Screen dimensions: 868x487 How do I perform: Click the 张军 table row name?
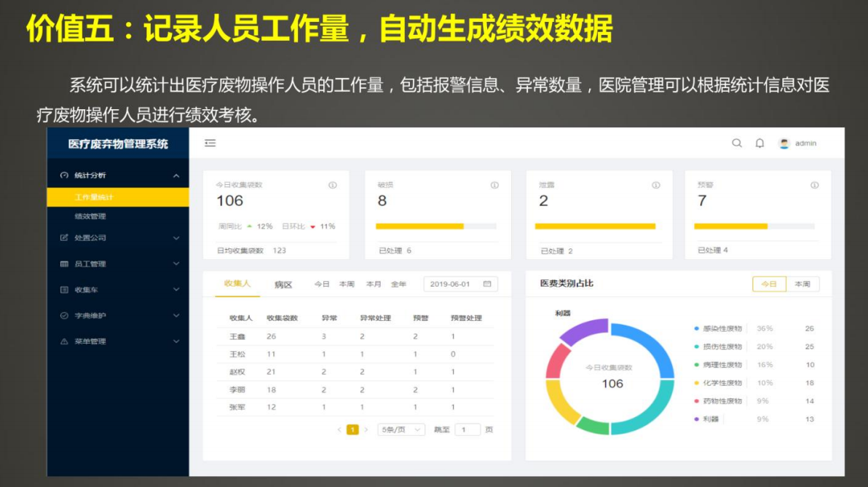point(237,408)
